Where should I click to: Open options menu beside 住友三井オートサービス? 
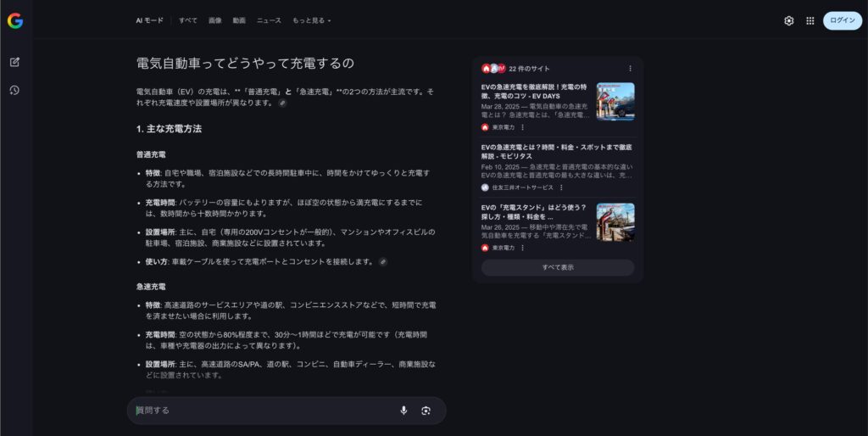tap(561, 187)
